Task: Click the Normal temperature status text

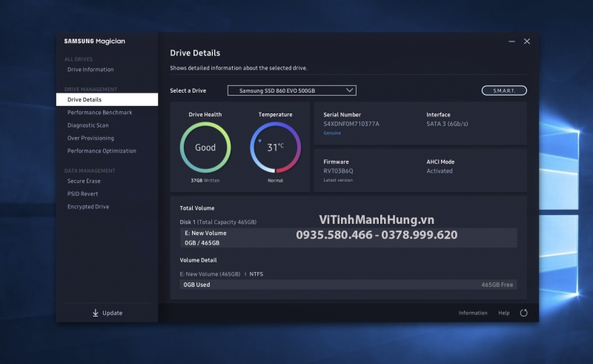Action: point(275,180)
